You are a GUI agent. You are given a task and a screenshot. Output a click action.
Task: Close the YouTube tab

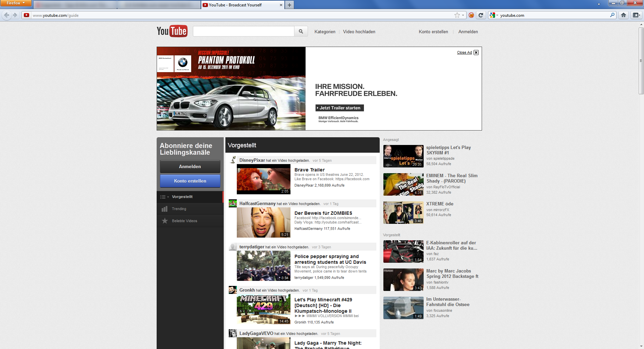click(x=281, y=5)
